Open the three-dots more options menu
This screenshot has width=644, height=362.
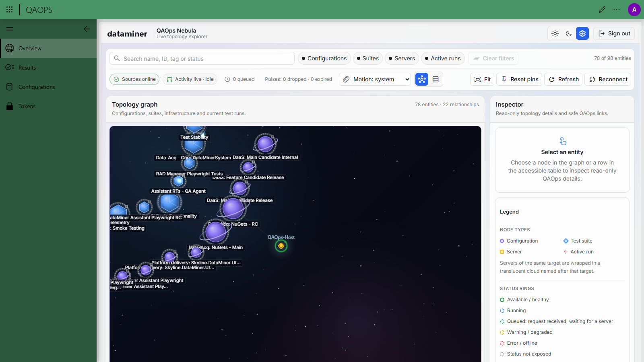coord(617,10)
